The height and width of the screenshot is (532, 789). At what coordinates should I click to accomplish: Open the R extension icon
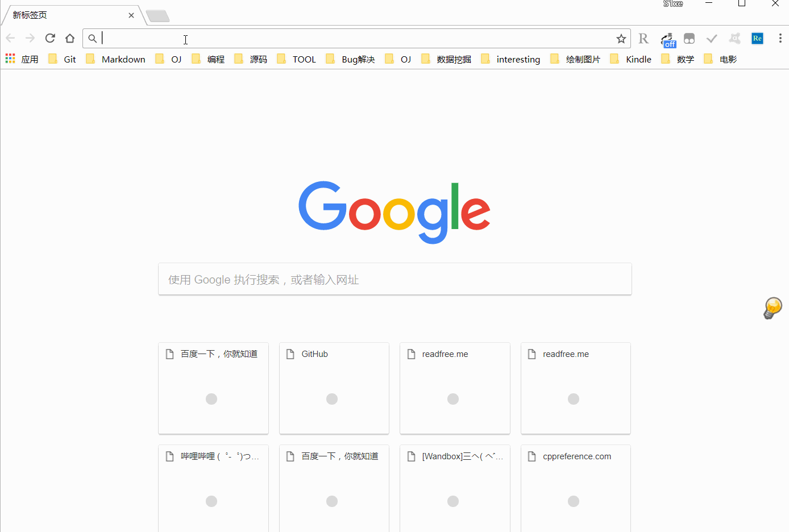[643, 38]
